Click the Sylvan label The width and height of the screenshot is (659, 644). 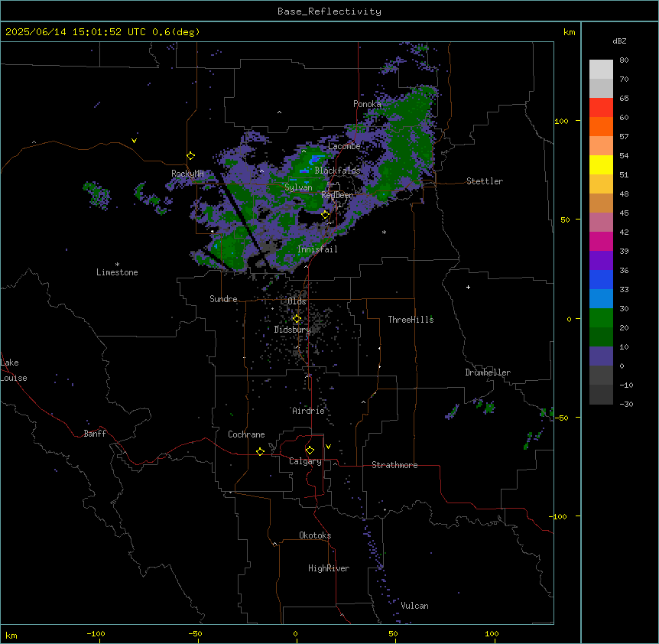tap(298, 187)
